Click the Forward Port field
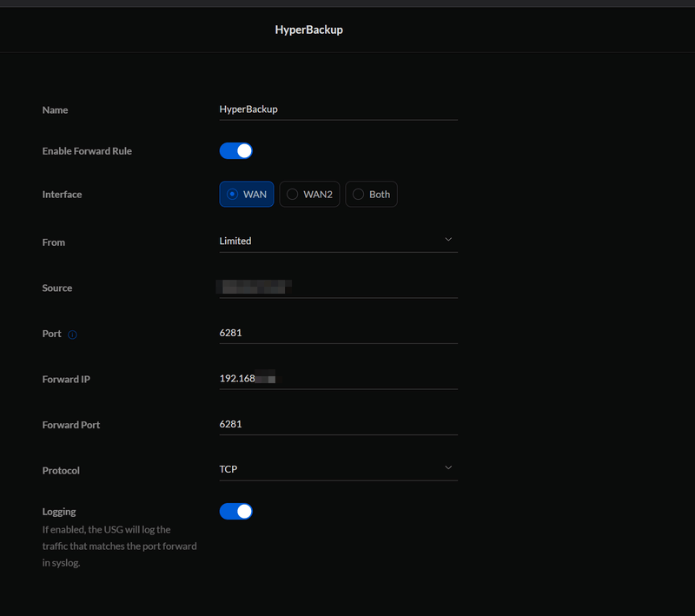This screenshot has height=616, width=695. 338,424
